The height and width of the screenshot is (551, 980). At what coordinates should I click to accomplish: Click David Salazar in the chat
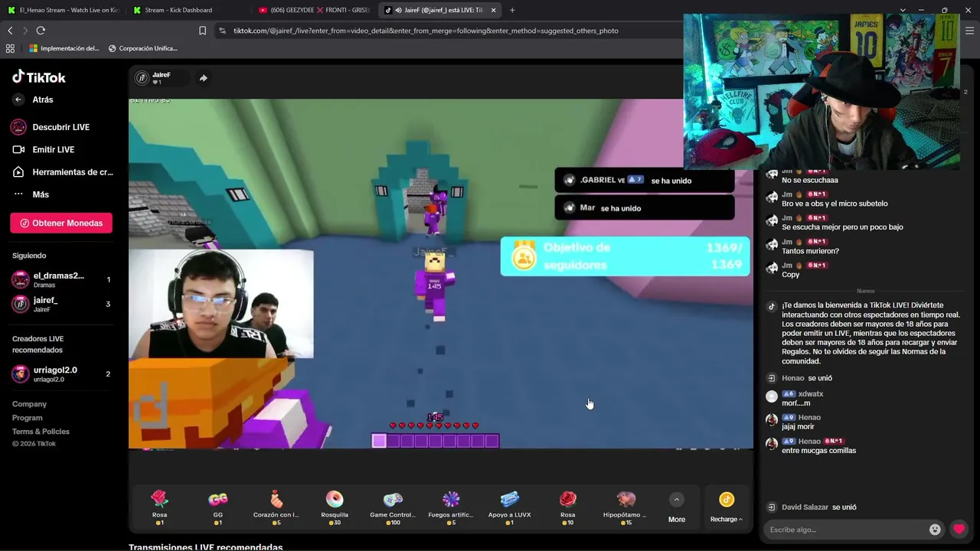[x=805, y=507]
